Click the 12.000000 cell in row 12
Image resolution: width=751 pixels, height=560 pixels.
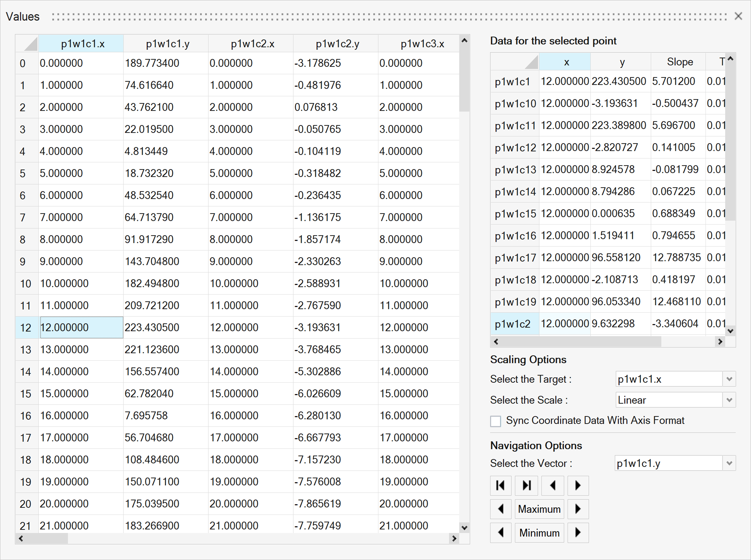point(81,327)
